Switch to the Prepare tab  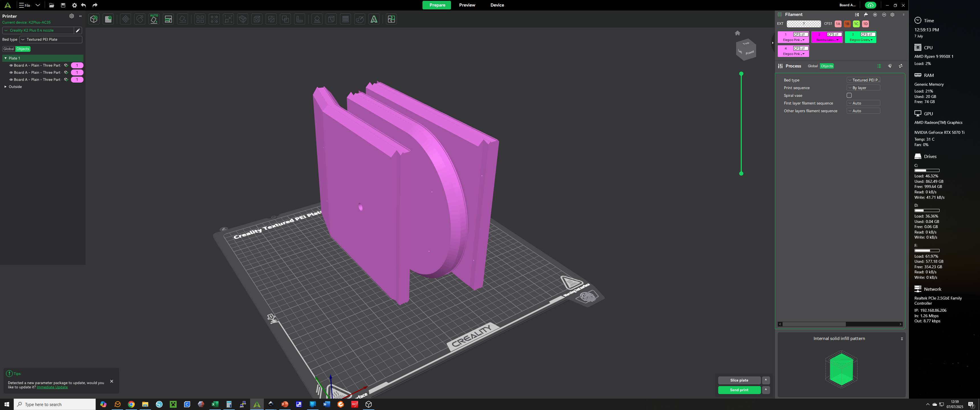coord(437,5)
